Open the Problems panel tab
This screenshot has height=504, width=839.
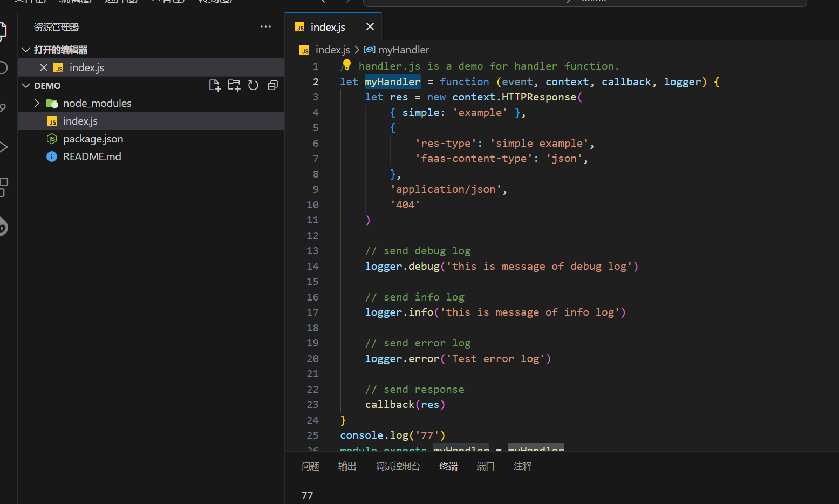click(310, 466)
